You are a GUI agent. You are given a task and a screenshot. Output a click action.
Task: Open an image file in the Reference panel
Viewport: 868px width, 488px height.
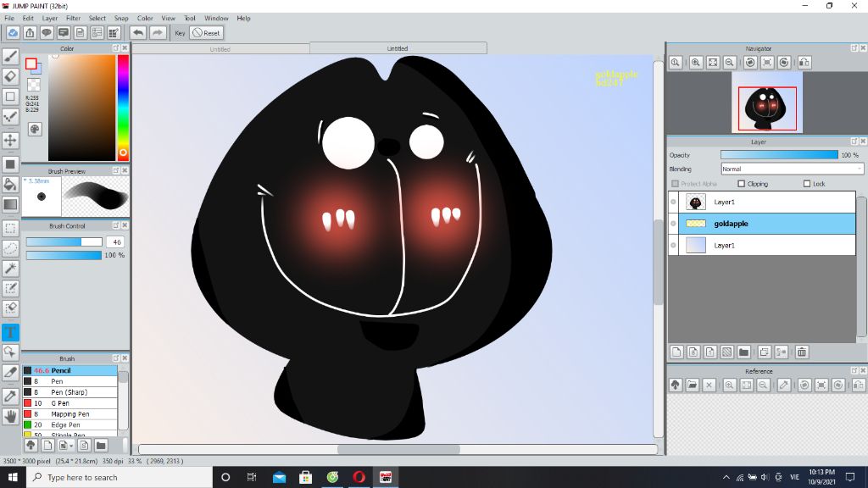coord(693,385)
